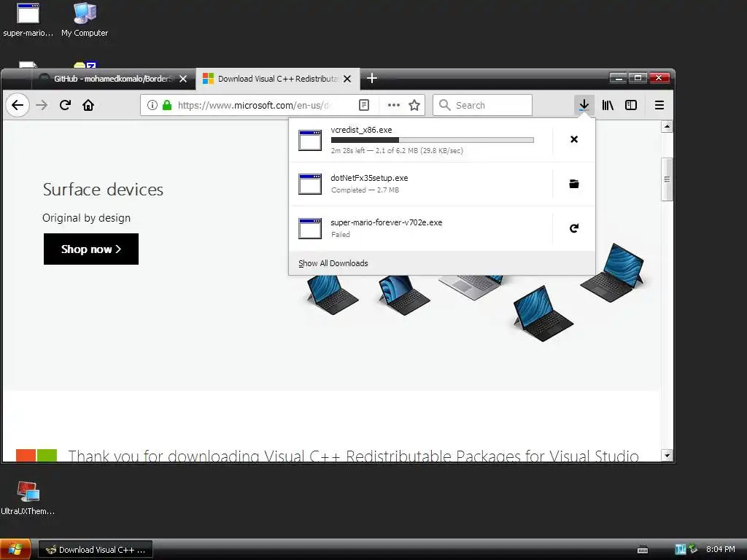747x560 pixels.
Task: Click the super-mario-forever-v702e.exe file icon
Action: (310, 228)
